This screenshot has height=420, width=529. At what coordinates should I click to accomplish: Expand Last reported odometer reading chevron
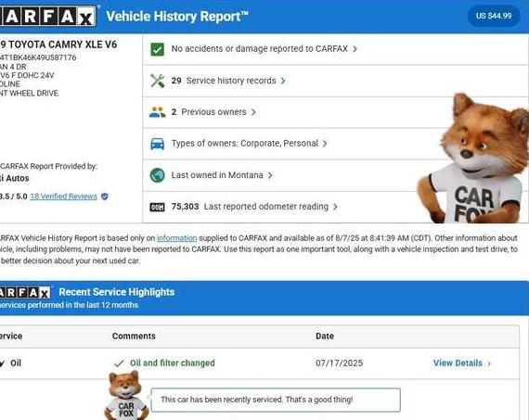click(335, 207)
